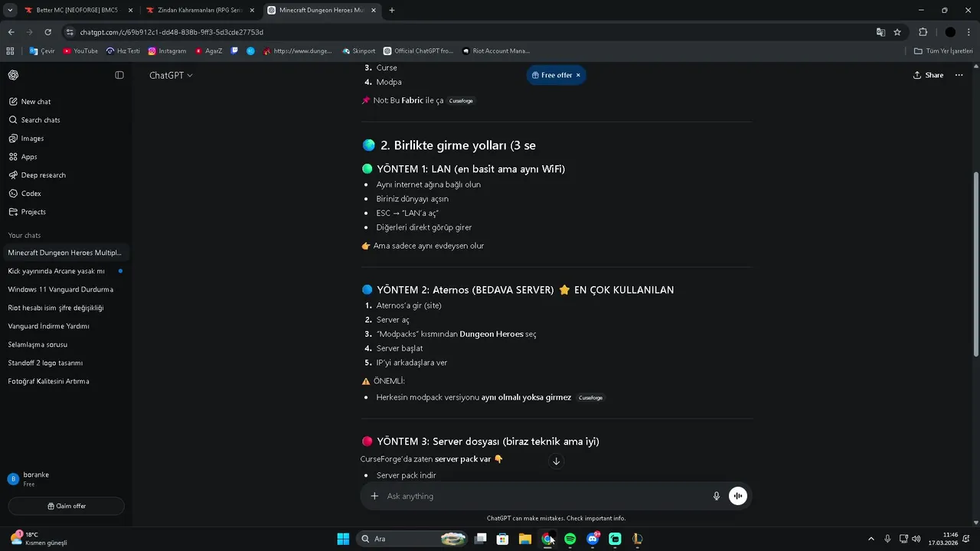The height and width of the screenshot is (551, 980).
Task: Click the translate page icon in address bar
Action: tap(880, 32)
